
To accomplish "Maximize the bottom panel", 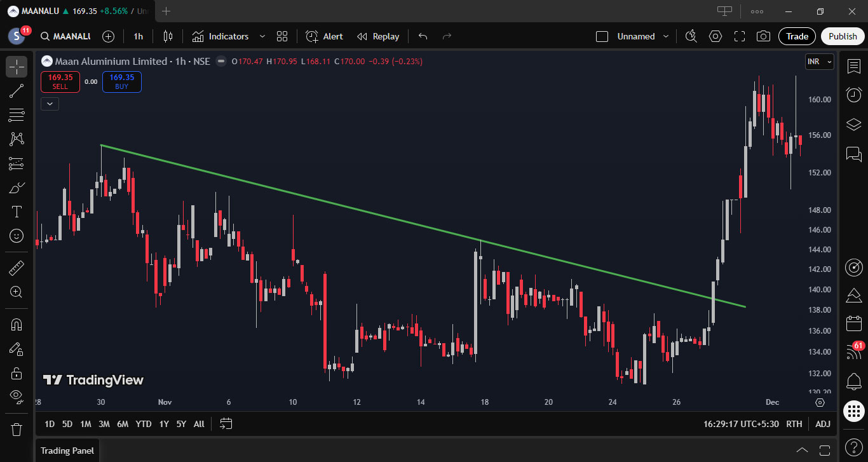I will click(x=825, y=451).
